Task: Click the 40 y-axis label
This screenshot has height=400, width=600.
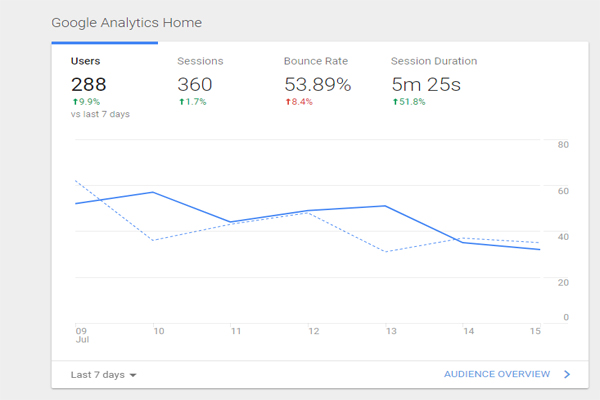Action: pos(563,237)
